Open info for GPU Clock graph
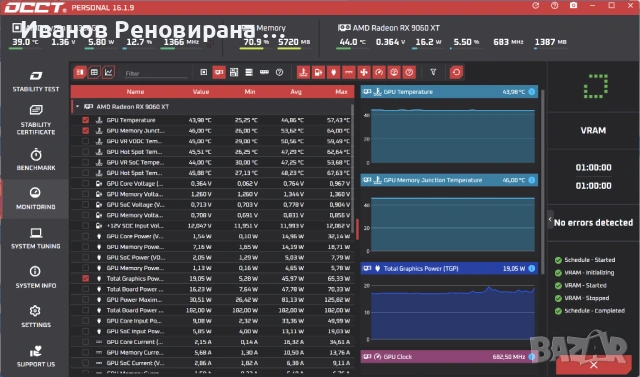This screenshot has width=640, height=377. tap(531, 357)
